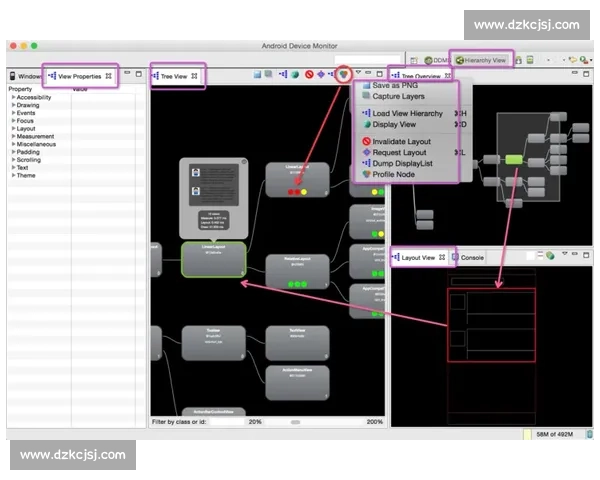
Task: Close the Layout View tab
Action: coord(442,257)
